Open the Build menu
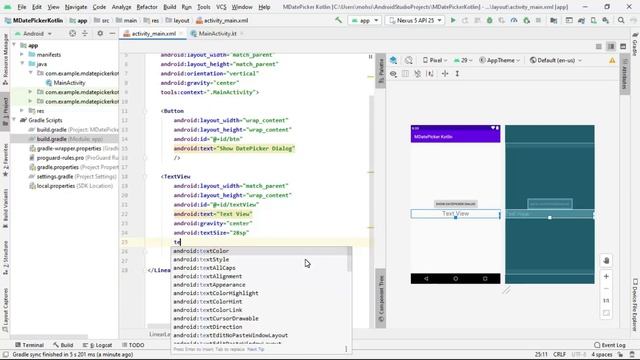Screen dimensions: 640x360 [169, 7]
